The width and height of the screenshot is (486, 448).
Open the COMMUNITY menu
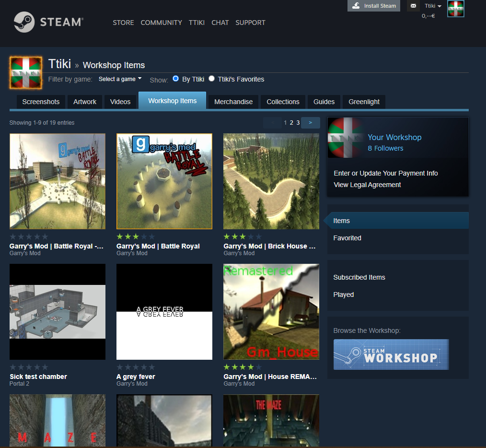pos(161,23)
